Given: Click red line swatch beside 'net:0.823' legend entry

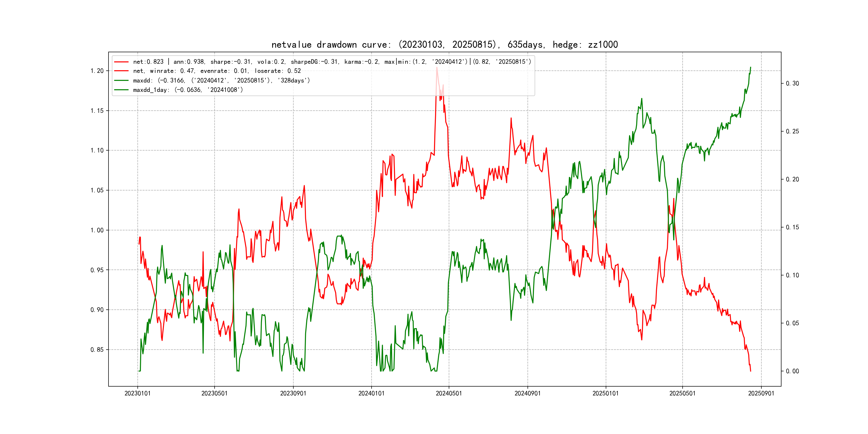Looking at the screenshot, I should click(x=121, y=62).
